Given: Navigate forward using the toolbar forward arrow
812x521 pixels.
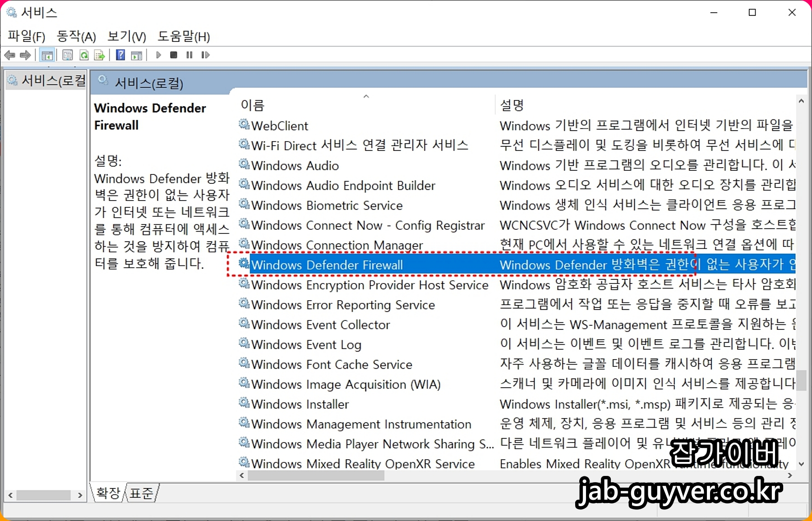Looking at the screenshot, I should tap(25, 55).
